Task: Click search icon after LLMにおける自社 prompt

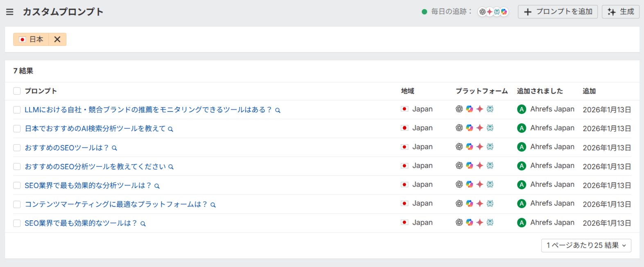Action: point(278,110)
